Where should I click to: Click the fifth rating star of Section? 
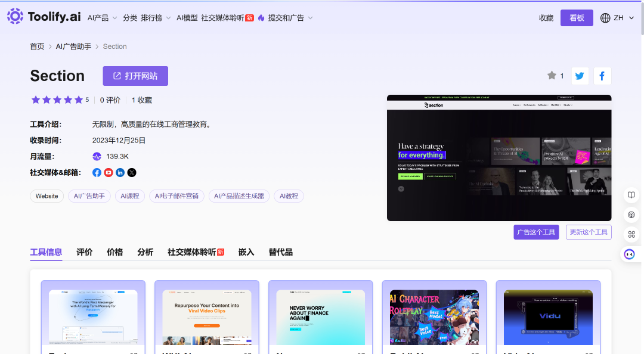(x=79, y=100)
